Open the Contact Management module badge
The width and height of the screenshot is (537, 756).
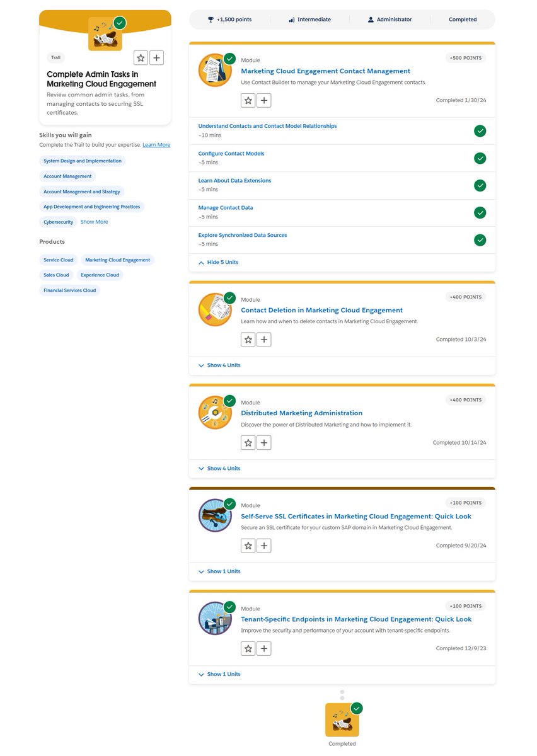(215, 70)
